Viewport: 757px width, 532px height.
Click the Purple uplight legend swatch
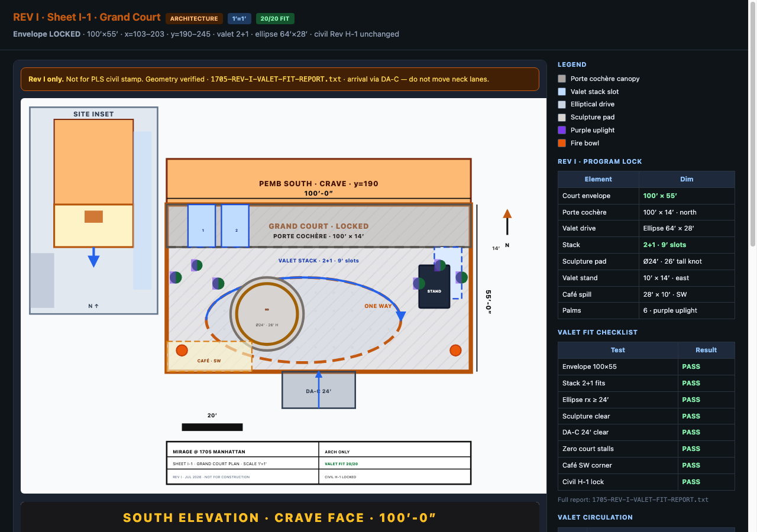point(562,130)
